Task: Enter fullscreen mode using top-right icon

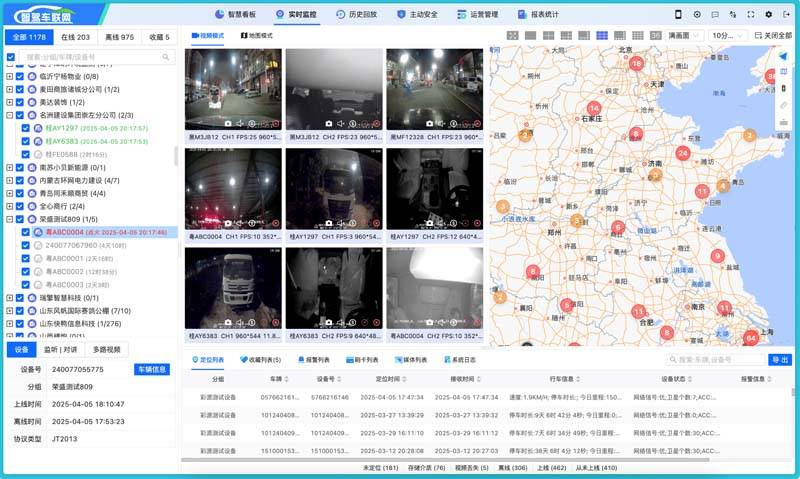Action: tap(750, 15)
